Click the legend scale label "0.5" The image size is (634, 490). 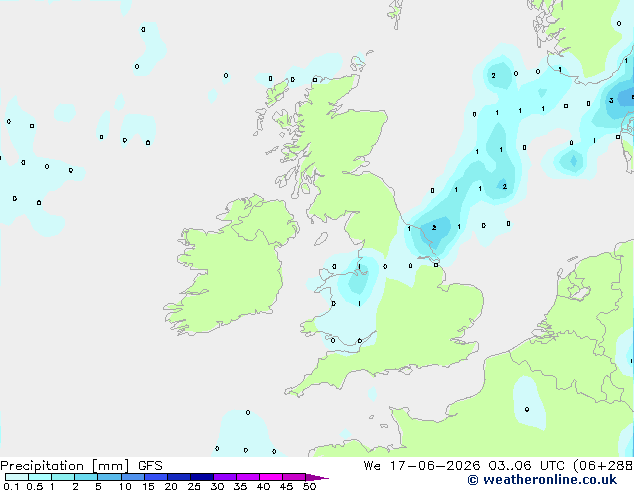35,486
